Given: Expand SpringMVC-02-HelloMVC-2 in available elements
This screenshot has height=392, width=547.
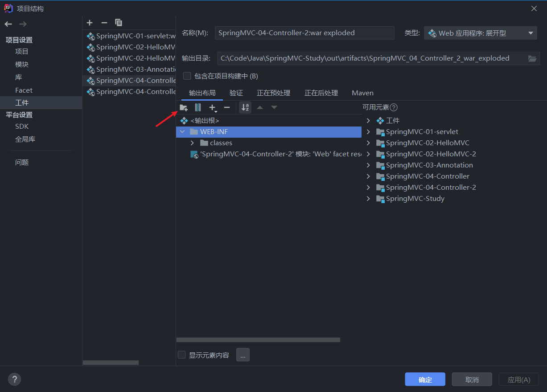Looking at the screenshot, I should tap(368, 154).
